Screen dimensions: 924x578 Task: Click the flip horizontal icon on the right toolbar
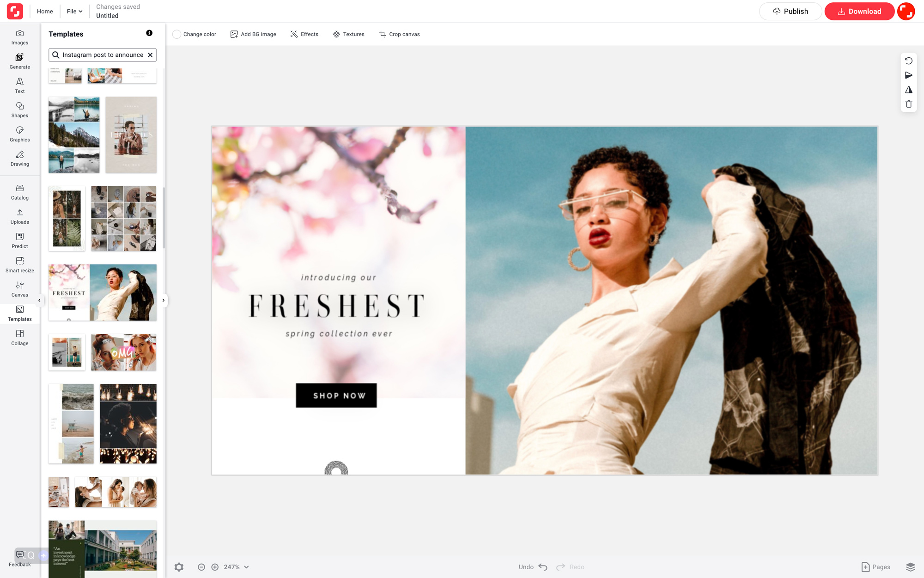[x=908, y=90]
